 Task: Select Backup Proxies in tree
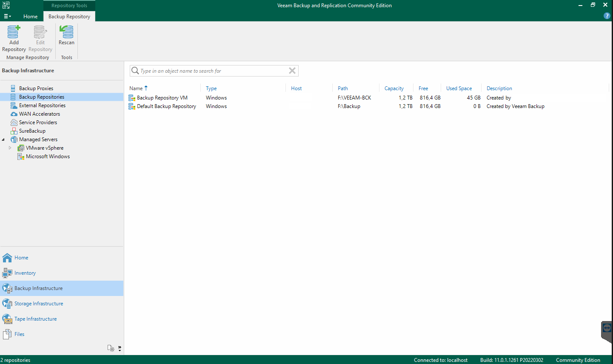coord(36,88)
